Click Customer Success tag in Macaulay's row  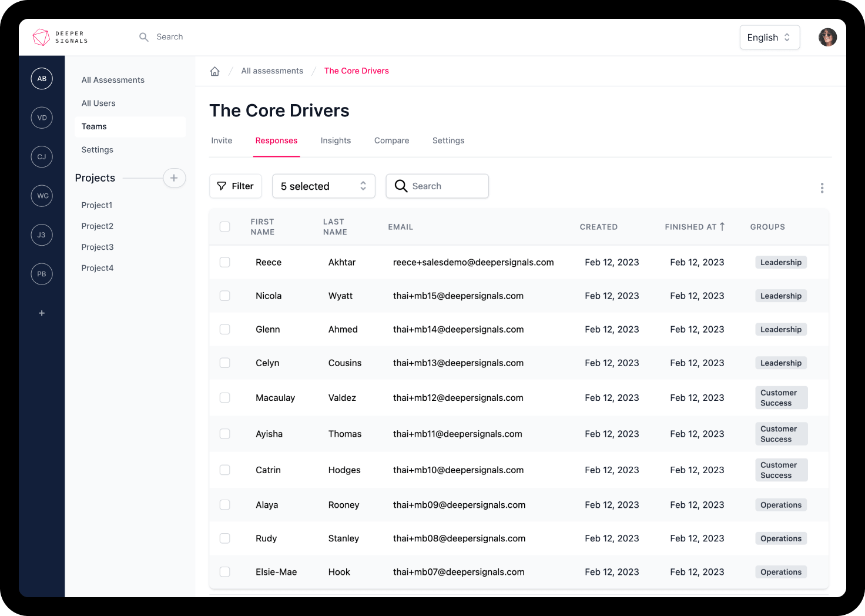[782, 398]
